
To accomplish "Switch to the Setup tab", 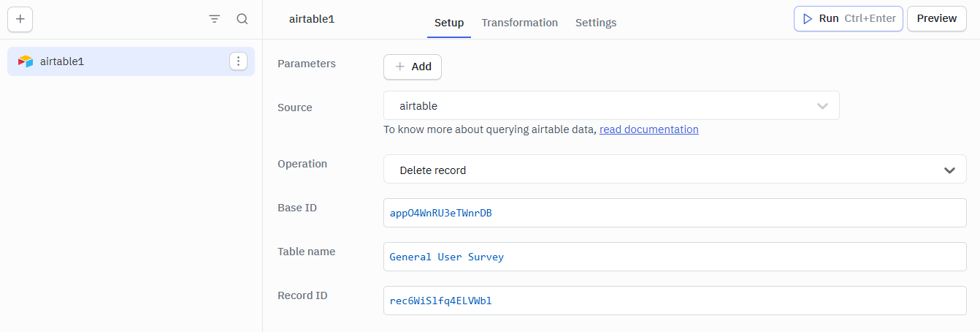I will point(449,23).
